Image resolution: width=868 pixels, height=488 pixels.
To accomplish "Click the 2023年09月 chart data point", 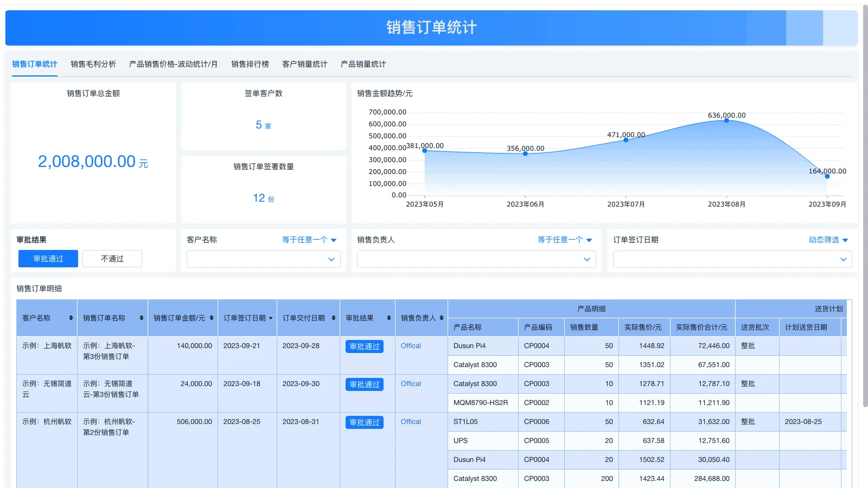I will click(827, 176).
